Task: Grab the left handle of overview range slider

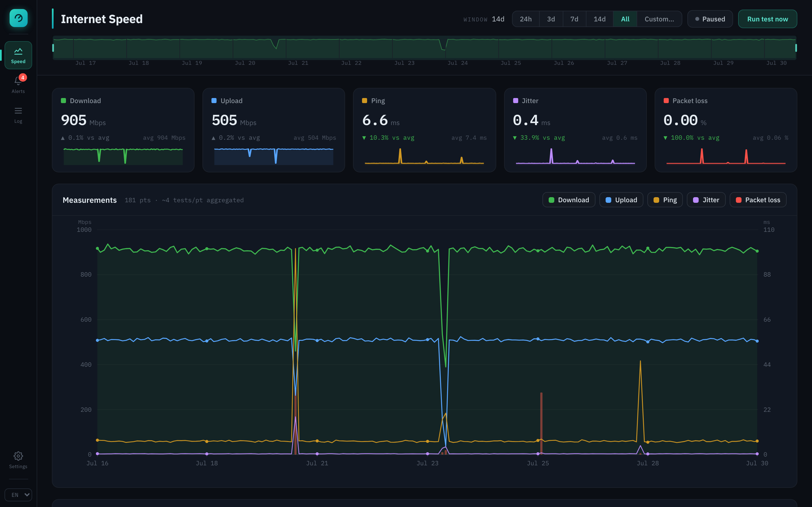Action: [53, 48]
